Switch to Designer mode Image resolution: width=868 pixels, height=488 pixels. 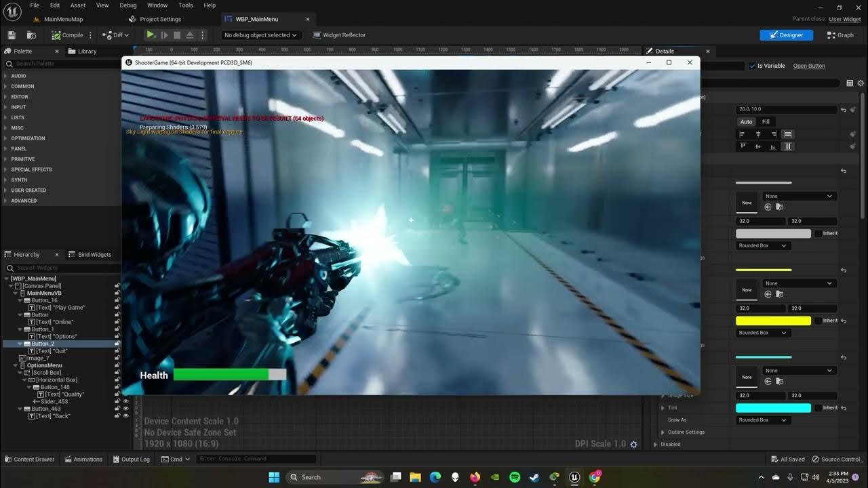(x=786, y=35)
